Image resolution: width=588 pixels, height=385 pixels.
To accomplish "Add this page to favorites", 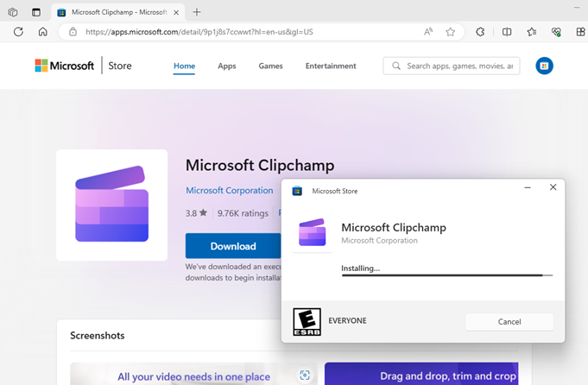I will coord(450,32).
